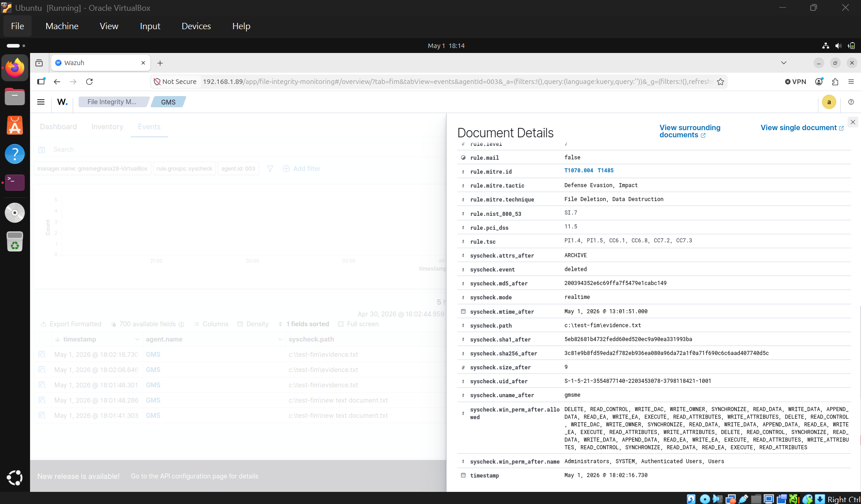Open Terminal from Ubuntu dock

15,182
